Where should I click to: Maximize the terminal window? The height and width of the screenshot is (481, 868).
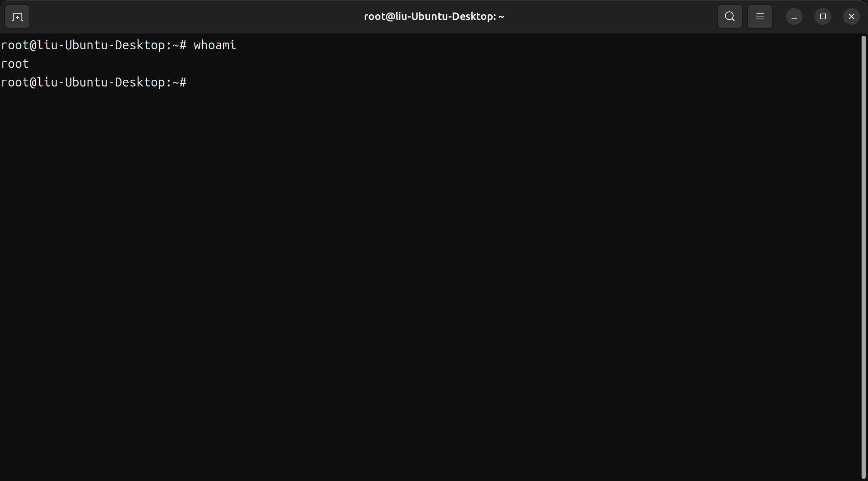tap(823, 17)
